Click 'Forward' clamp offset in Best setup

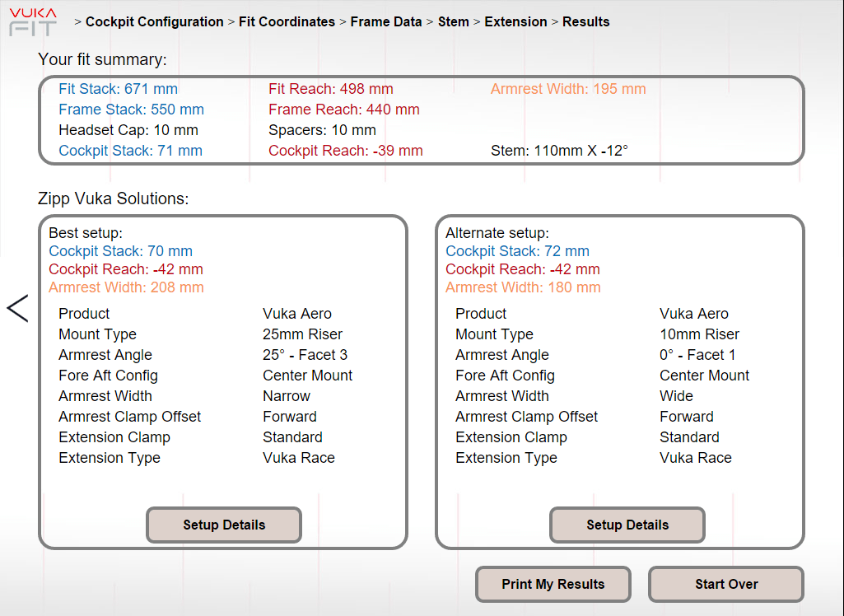click(x=290, y=416)
